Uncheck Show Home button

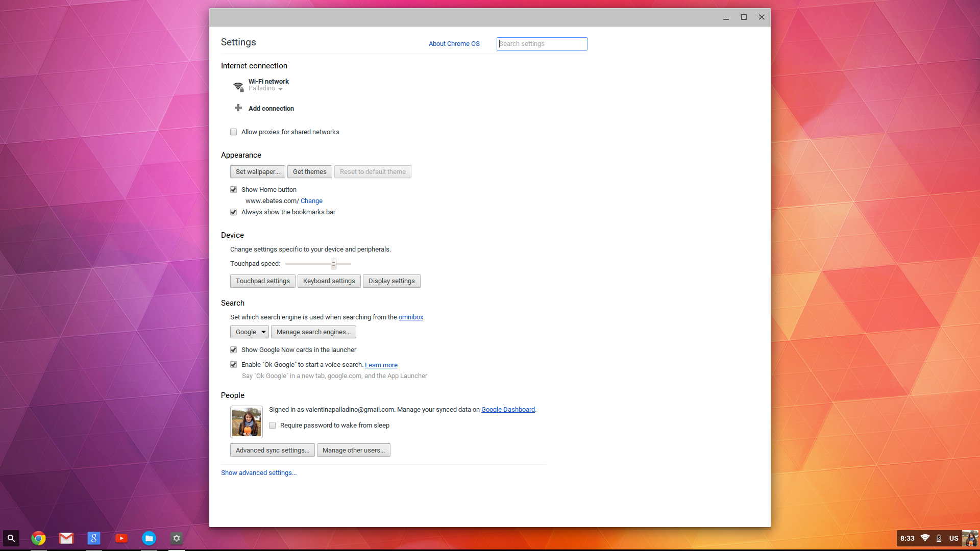(x=233, y=189)
